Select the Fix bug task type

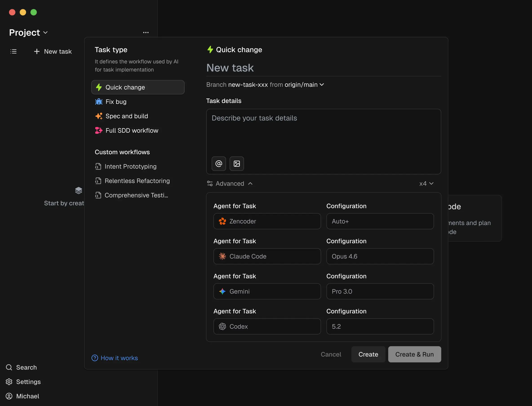click(x=116, y=102)
